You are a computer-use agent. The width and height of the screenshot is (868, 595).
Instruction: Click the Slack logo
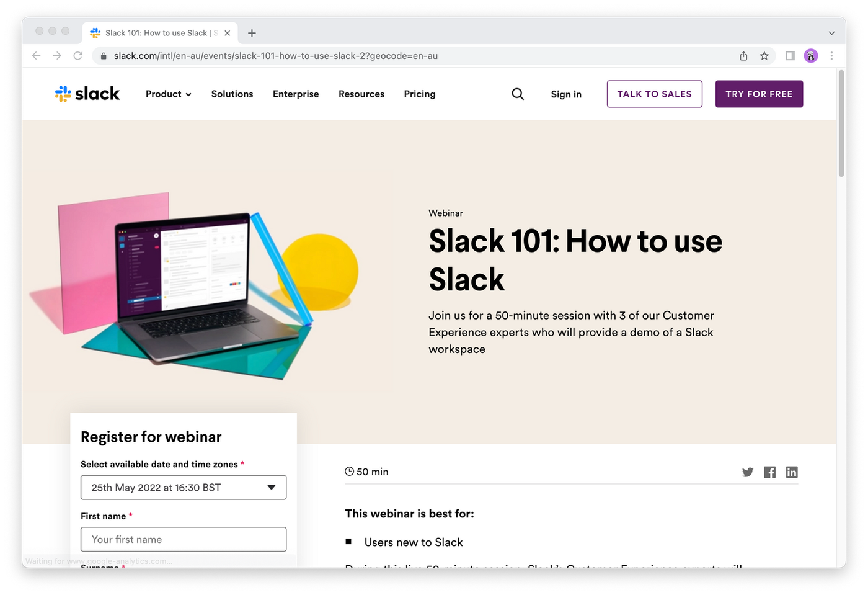[87, 94]
